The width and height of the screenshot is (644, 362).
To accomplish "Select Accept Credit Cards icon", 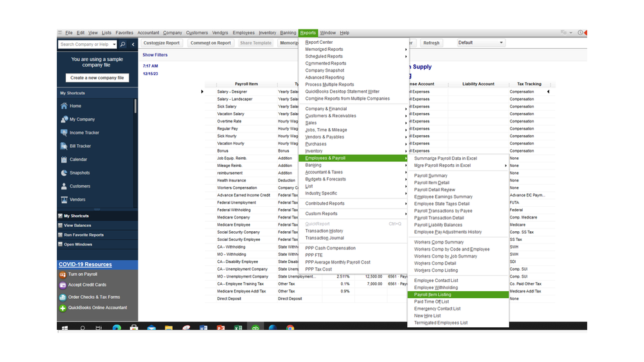I will (63, 285).
